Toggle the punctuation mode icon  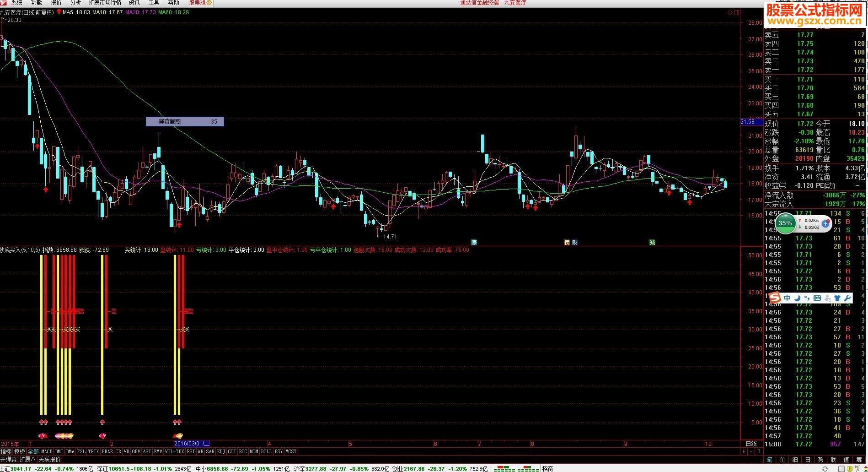[x=807, y=298]
